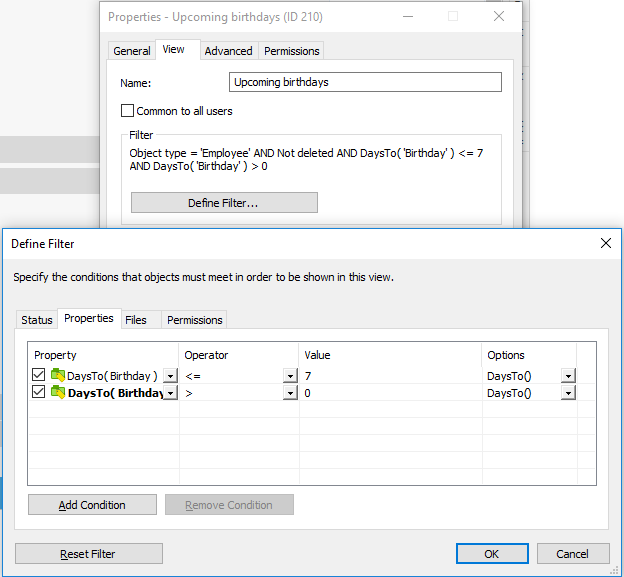
Task: Click the property icon in the <= condition row
Action: tap(58, 375)
